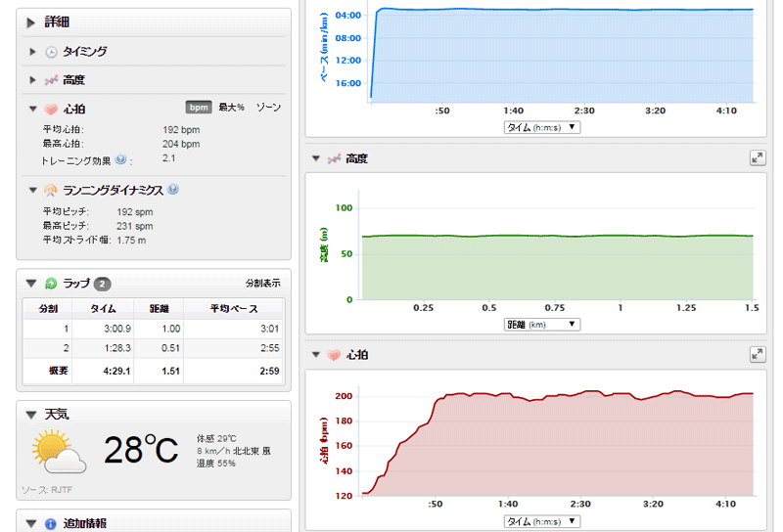This screenshot has height=532, width=783.
Task: Open the 距離 (km) dropdown under elevation chart
Action: pos(541,324)
